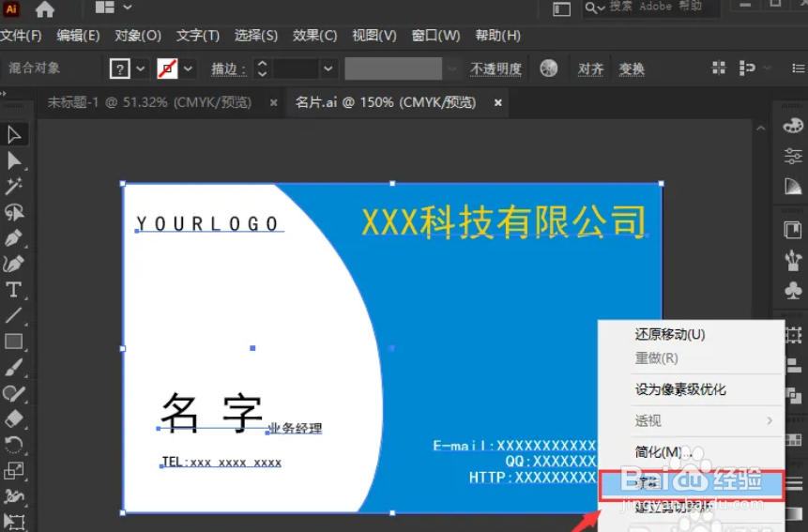This screenshot has width=808, height=532.
Task: Open the 帮助(H) menu
Action: click(497, 36)
